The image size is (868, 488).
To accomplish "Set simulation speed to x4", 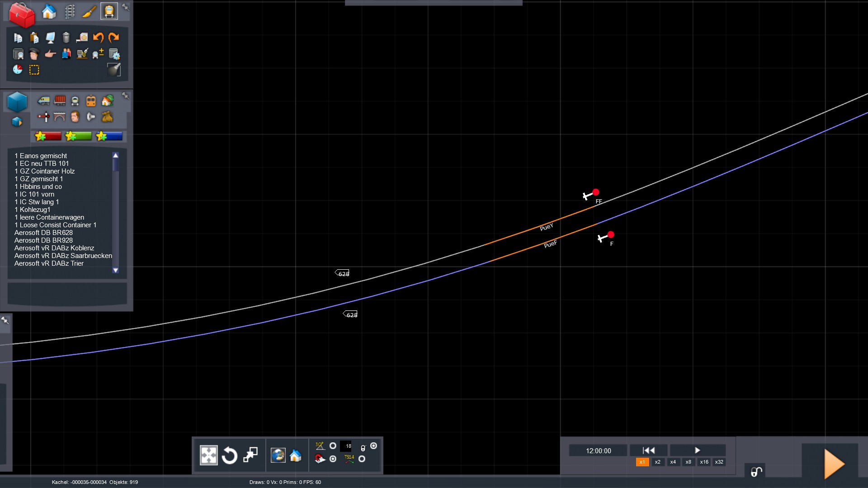I will (x=673, y=462).
